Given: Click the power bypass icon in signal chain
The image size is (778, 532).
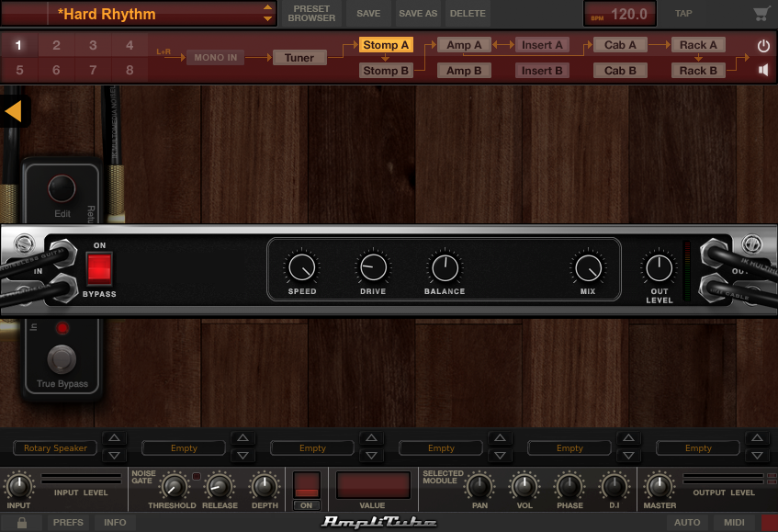Looking at the screenshot, I should pyautogui.click(x=763, y=46).
